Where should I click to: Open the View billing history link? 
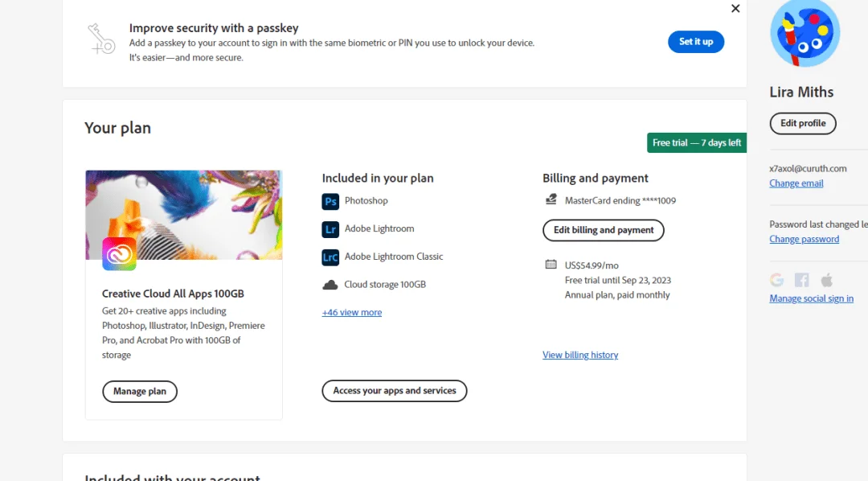(x=580, y=355)
